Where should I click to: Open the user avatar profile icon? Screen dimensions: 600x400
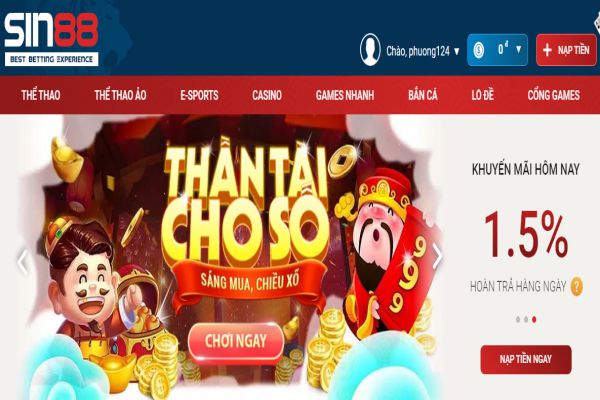pyautogui.click(x=370, y=50)
